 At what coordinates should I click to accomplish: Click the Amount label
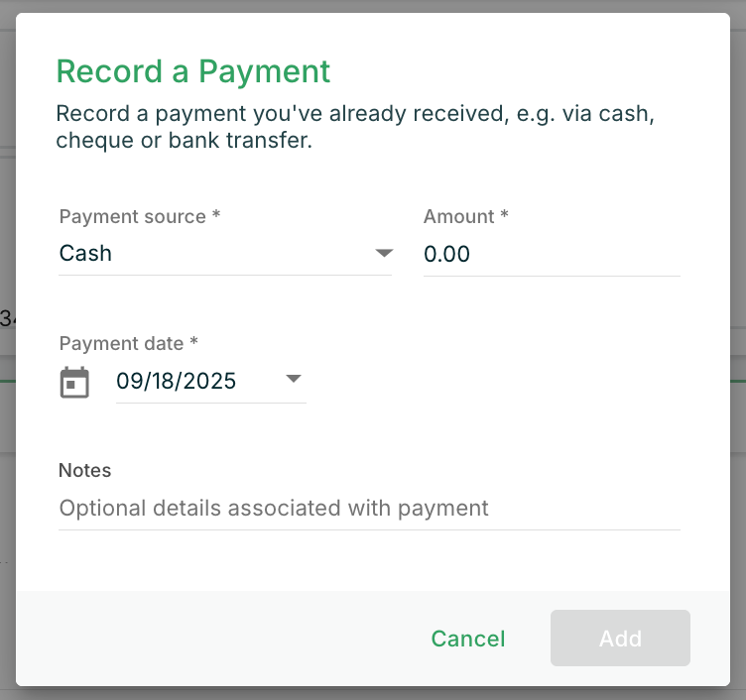click(x=465, y=216)
